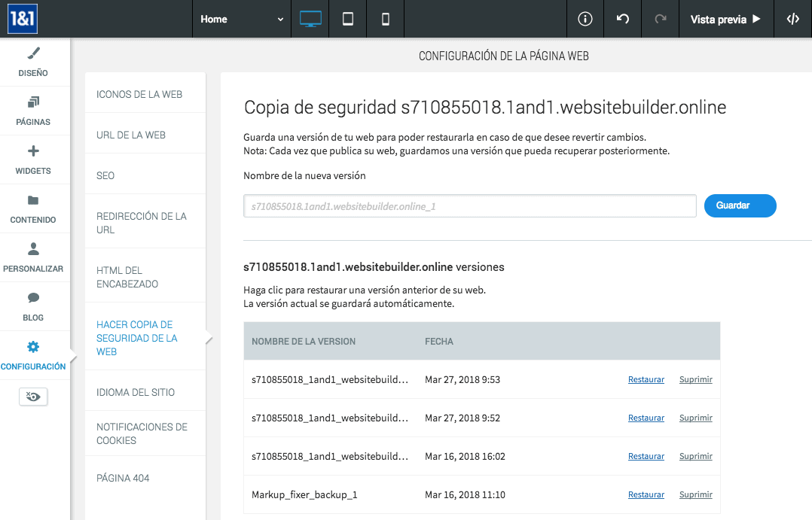Screen dimensions: 812x520
Task: Select the Mar 27, 2018 9:53 date cell
Action: point(462,380)
